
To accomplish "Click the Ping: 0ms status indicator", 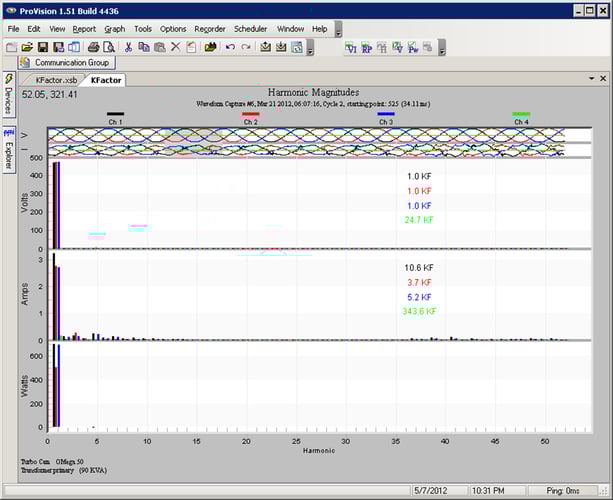I will [x=563, y=491].
